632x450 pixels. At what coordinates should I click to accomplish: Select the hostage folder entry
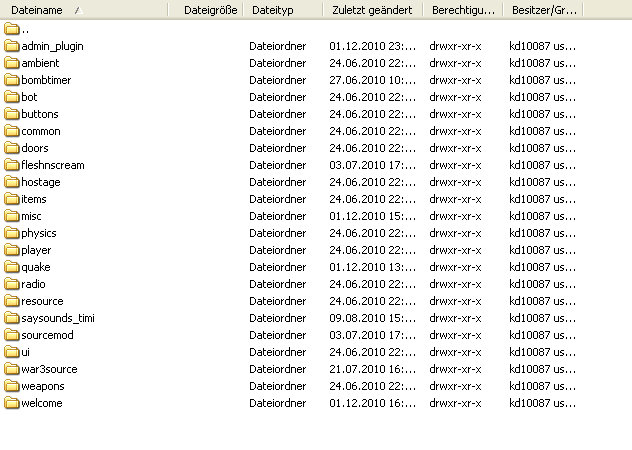(38, 182)
